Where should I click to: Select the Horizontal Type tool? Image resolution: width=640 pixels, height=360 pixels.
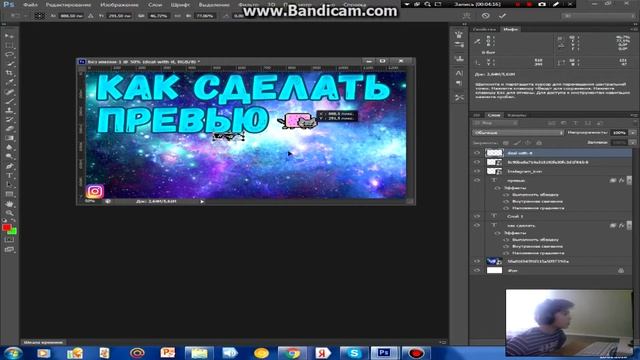(9, 176)
